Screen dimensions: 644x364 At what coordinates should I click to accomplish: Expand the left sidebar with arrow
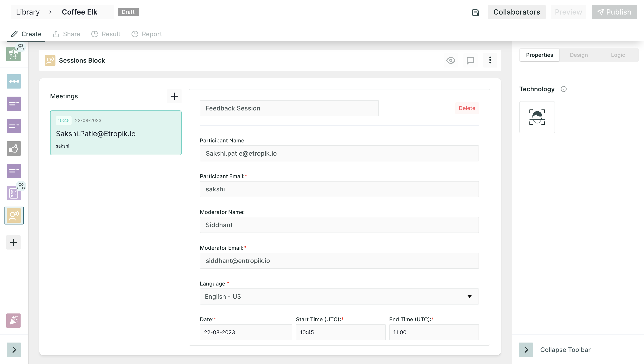14,349
